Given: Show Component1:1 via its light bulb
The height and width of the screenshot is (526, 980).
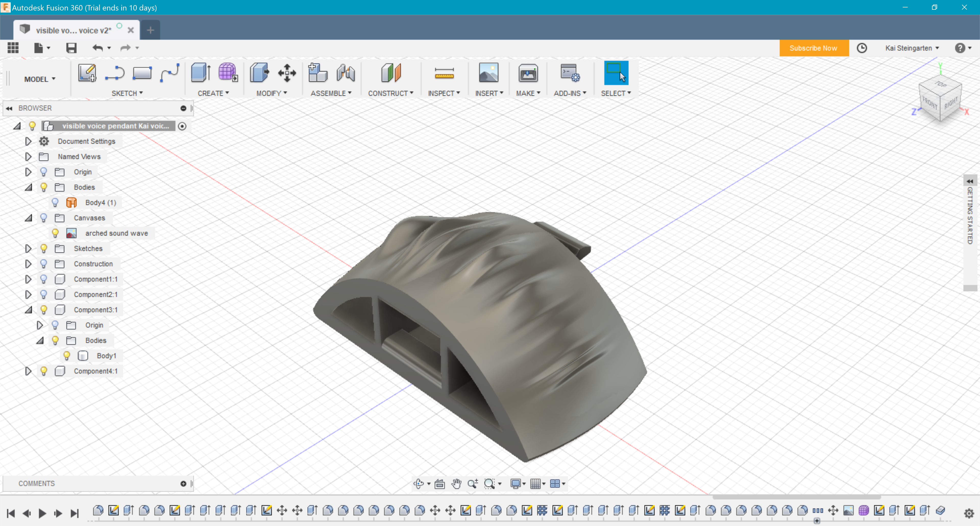Looking at the screenshot, I should point(44,279).
